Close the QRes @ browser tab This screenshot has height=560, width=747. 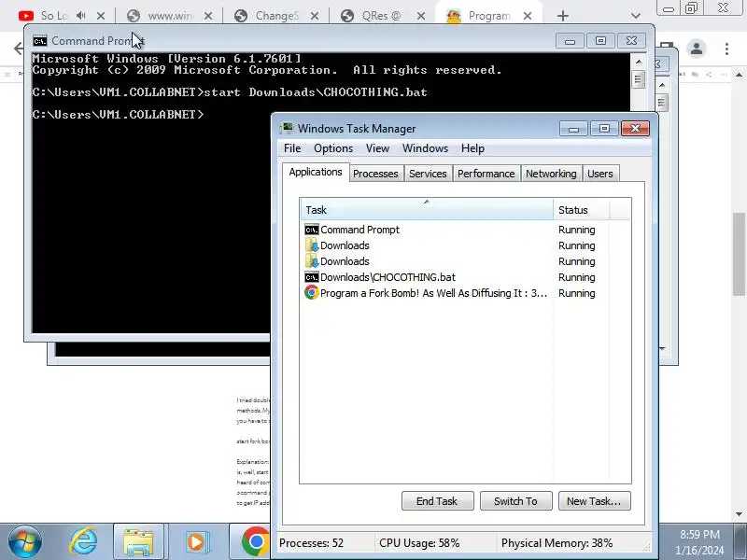pyautogui.click(x=421, y=16)
